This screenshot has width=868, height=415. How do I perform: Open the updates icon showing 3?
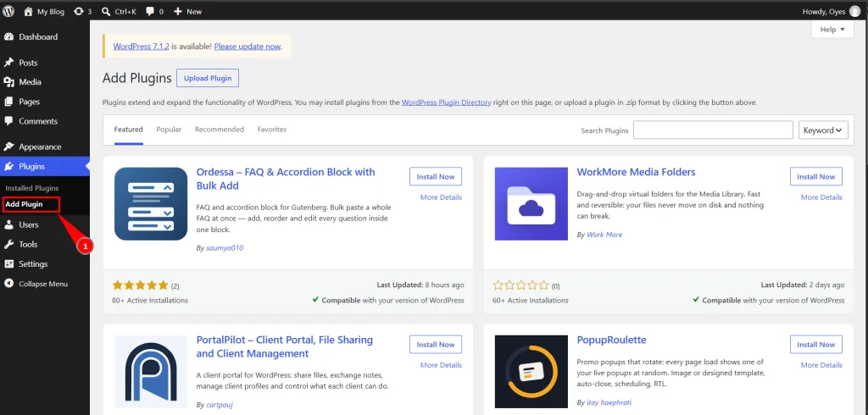78,11
